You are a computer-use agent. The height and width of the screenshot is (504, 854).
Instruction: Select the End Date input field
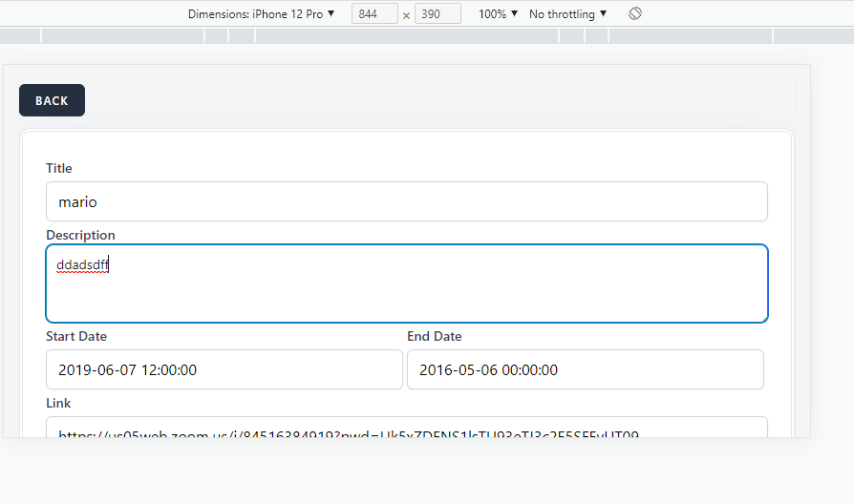coord(585,369)
